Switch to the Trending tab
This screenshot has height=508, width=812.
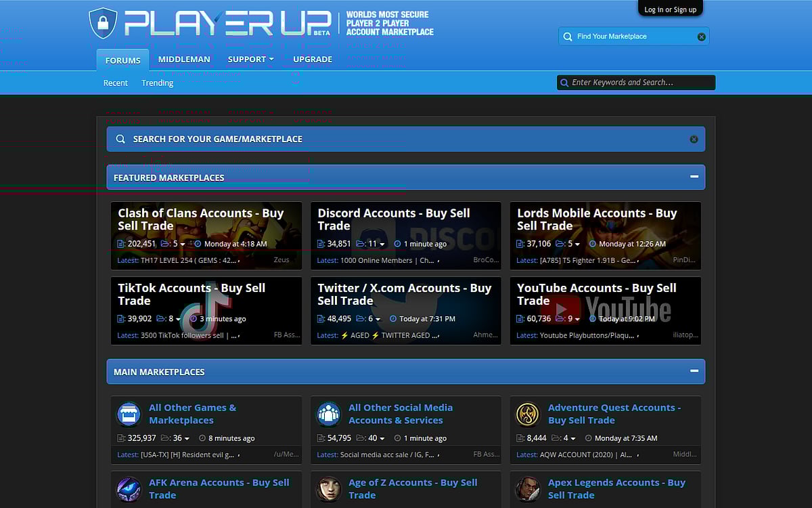pyautogui.click(x=157, y=83)
